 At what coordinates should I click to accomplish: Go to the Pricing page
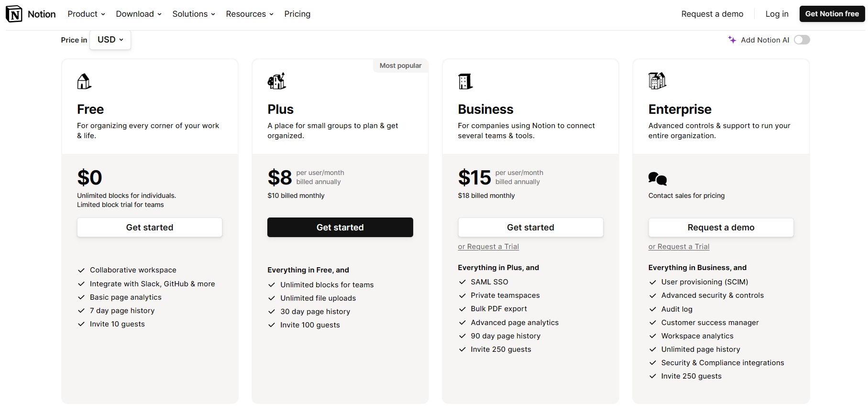click(297, 14)
